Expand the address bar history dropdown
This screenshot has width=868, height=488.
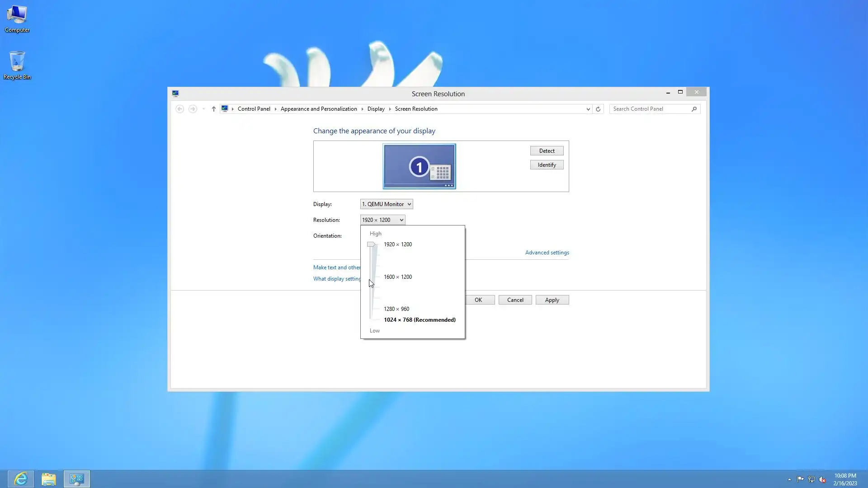tap(588, 109)
